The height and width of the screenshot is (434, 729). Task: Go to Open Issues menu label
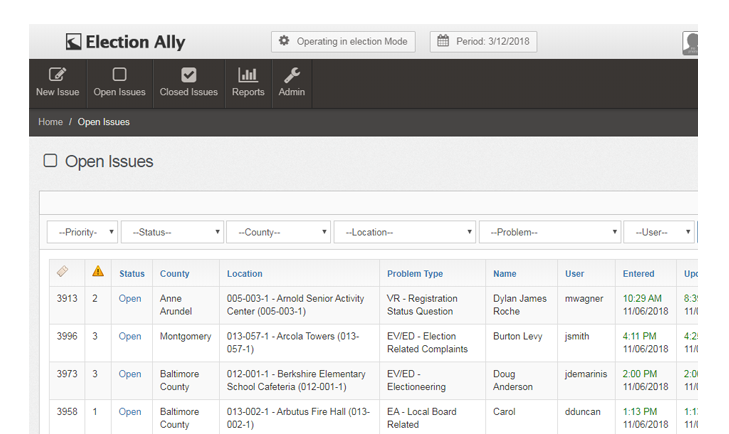tap(119, 92)
